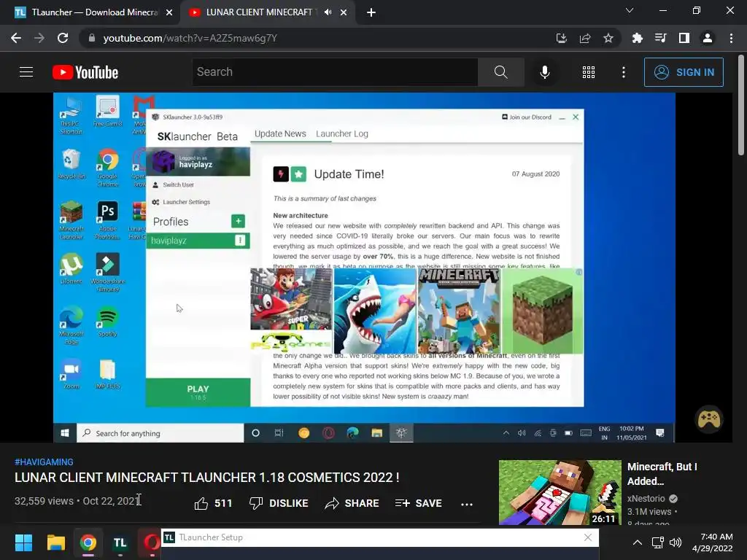The height and width of the screenshot is (560, 747).
Task: Show hidden system tray icons chevron
Action: pyautogui.click(x=637, y=542)
